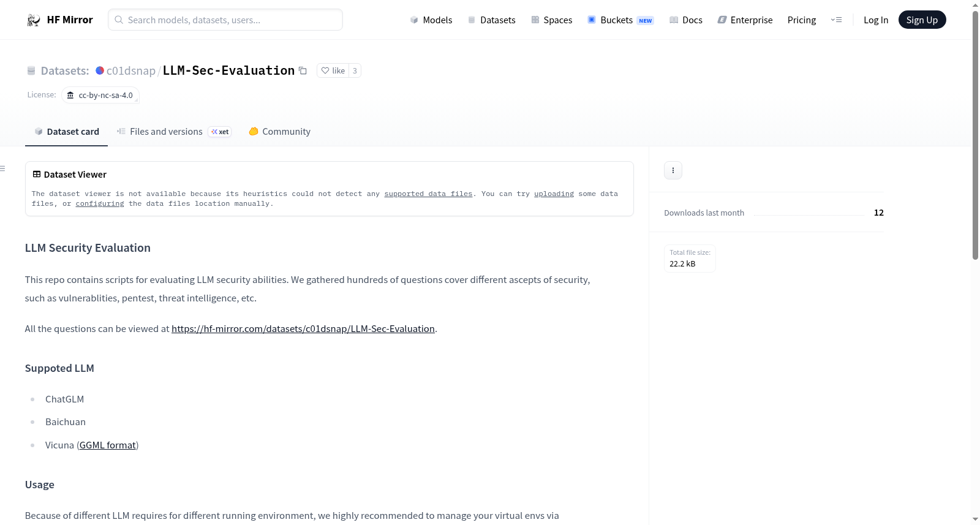Follow the configuring link in Dataset Viewer
980x525 pixels.
pyautogui.click(x=100, y=203)
